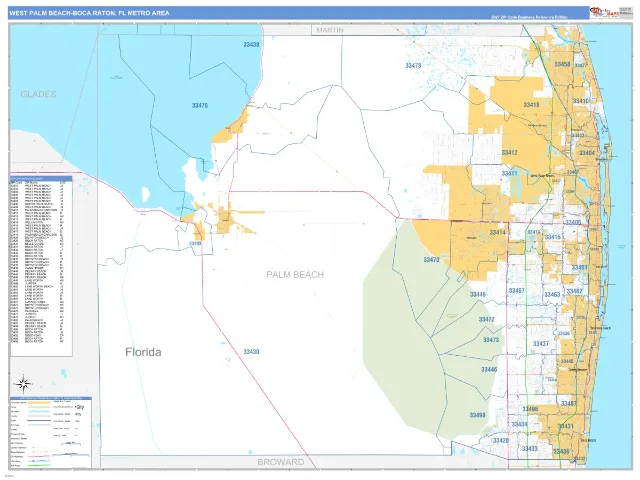Select ZIP code 33411 label
Screen dimensions: 640x480
(x=509, y=173)
